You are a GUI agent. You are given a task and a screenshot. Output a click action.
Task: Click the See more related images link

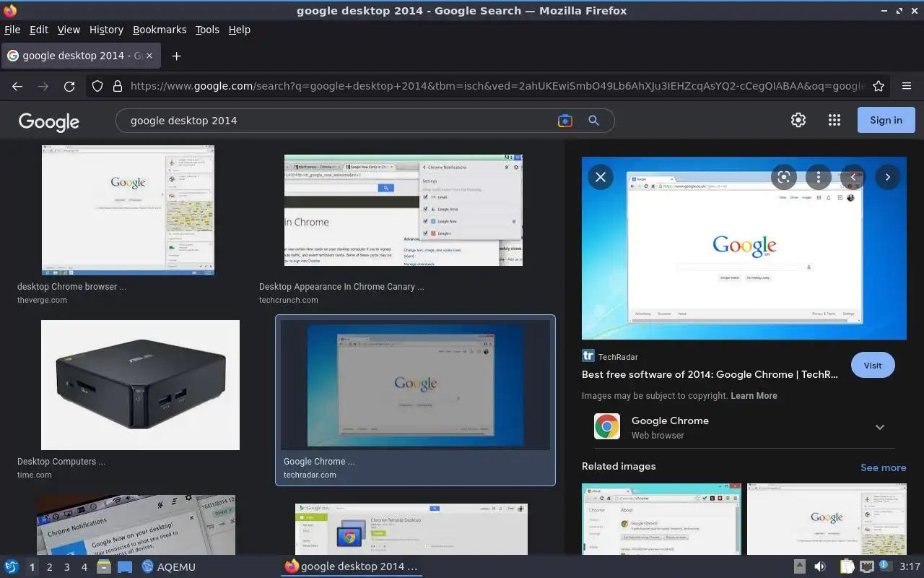point(884,467)
